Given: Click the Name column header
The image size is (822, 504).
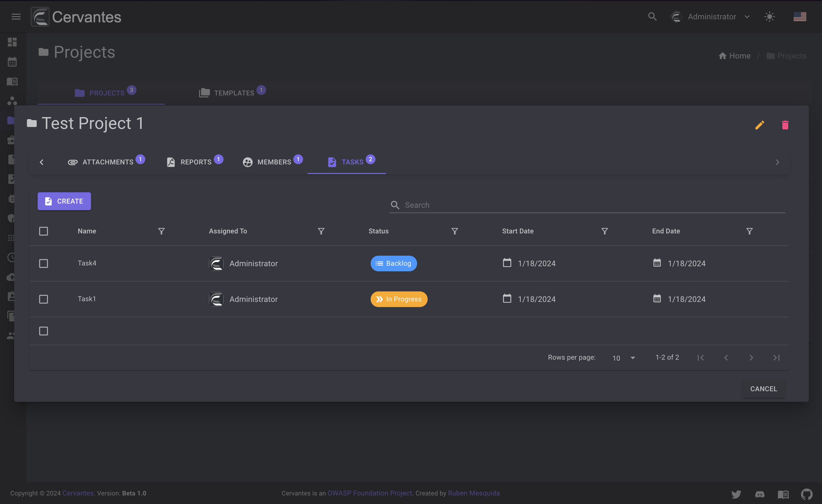Looking at the screenshot, I should [87, 231].
